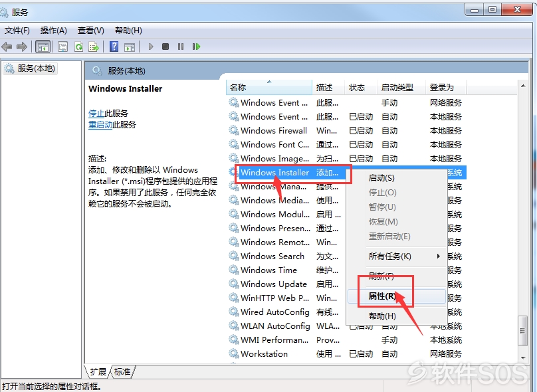Switch to the 标准 tab
Screen dimensions: 537x392
point(122,372)
